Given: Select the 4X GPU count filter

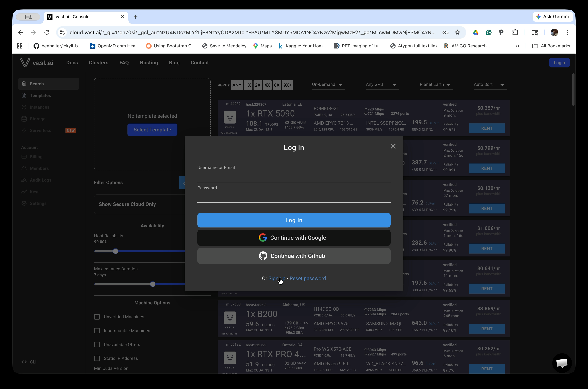Looking at the screenshot, I should point(267,85).
